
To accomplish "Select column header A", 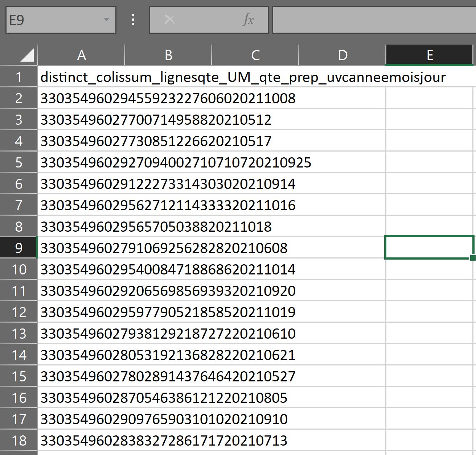I will click(81, 55).
